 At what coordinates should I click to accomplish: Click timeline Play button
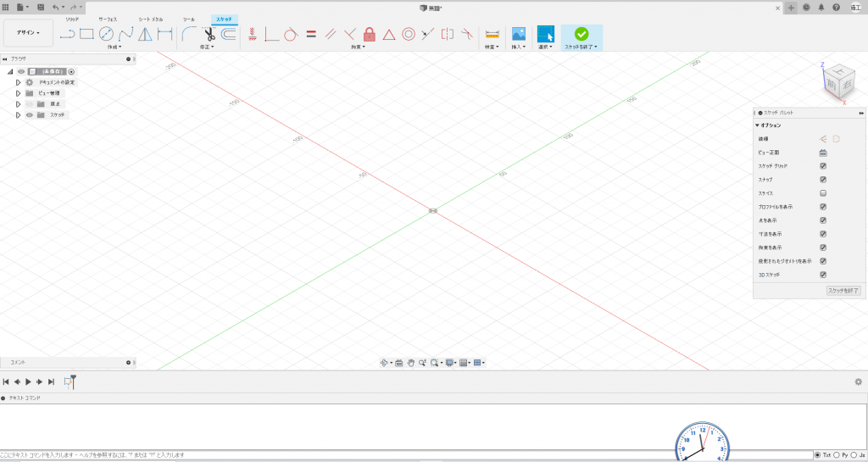(x=28, y=381)
